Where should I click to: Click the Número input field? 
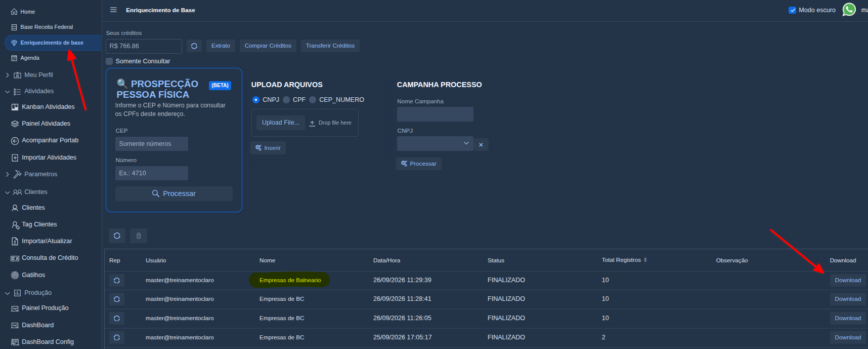152,173
